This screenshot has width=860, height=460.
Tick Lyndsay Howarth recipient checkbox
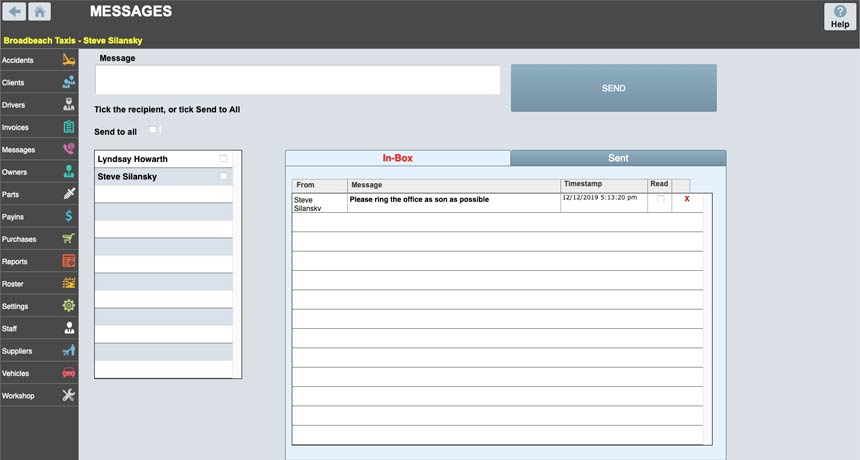[x=223, y=159]
